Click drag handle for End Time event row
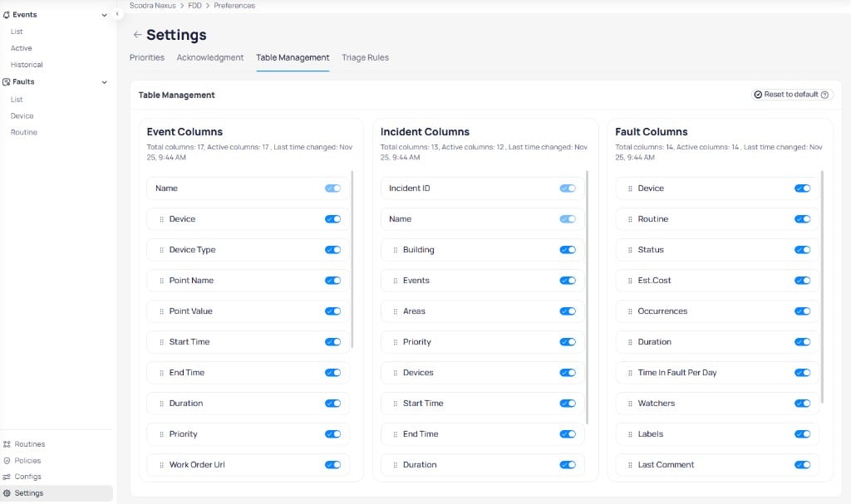This screenshot has width=851, height=504. tap(161, 373)
